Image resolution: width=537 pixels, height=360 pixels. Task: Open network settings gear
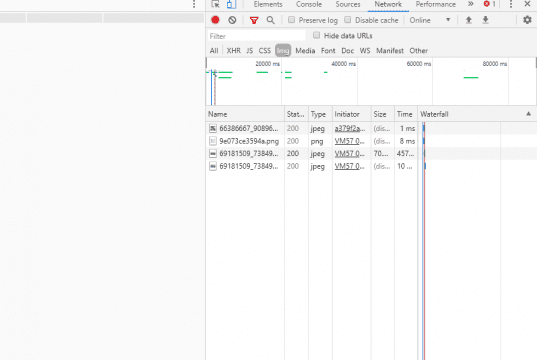(x=527, y=20)
